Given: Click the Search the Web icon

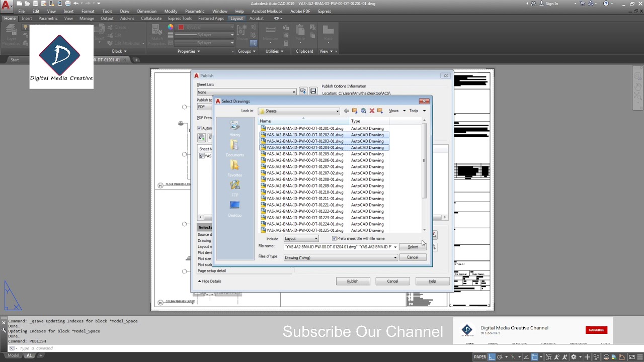Looking at the screenshot, I should click(x=363, y=111).
